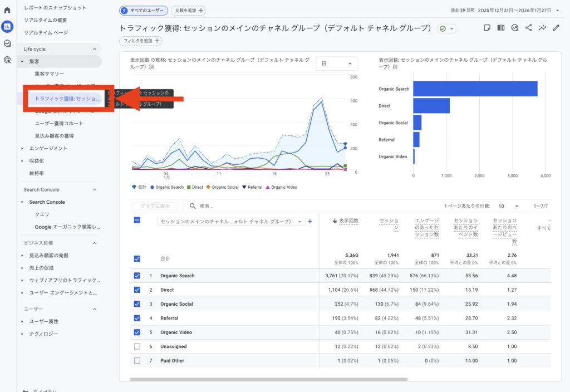Open the 日 granularity dropdown
This screenshot has height=392, width=570.
pyautogui.click(x=336, y=63)
